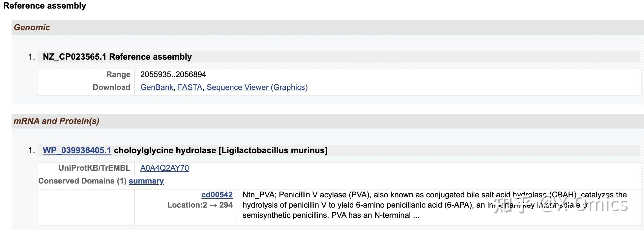Click the Range row label
The width and height of the screenshot is (644, 230).
(x=118, y=74)
